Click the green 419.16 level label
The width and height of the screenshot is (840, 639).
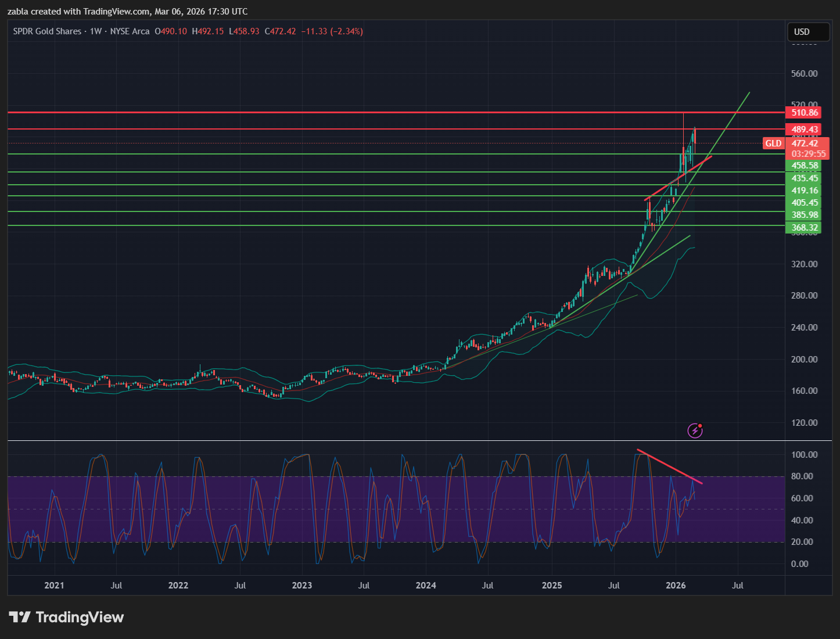point(805,191)
